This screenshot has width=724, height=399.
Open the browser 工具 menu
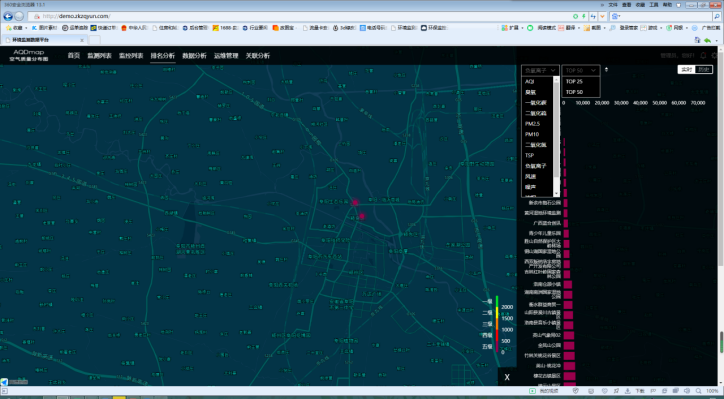(x=654, y=4)
